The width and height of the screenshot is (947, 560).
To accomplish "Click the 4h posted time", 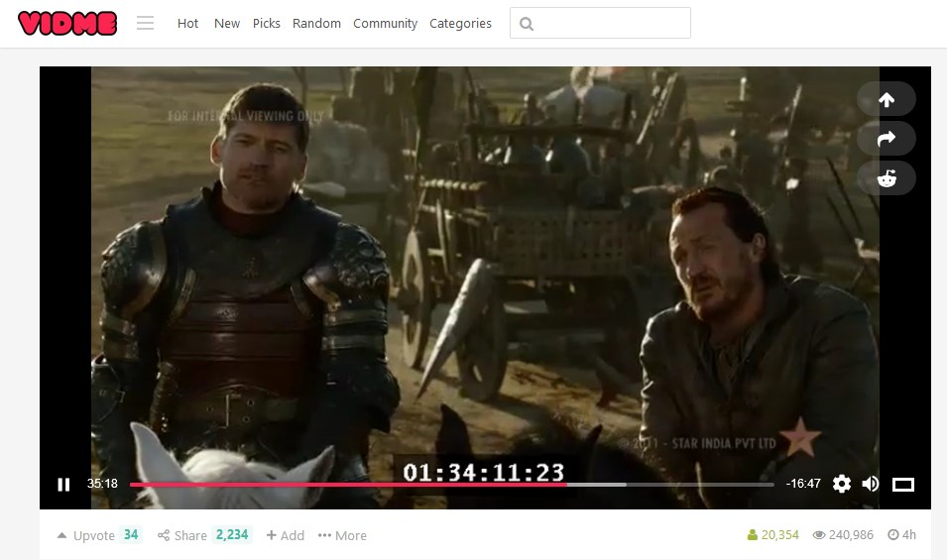I will [901, 534].
